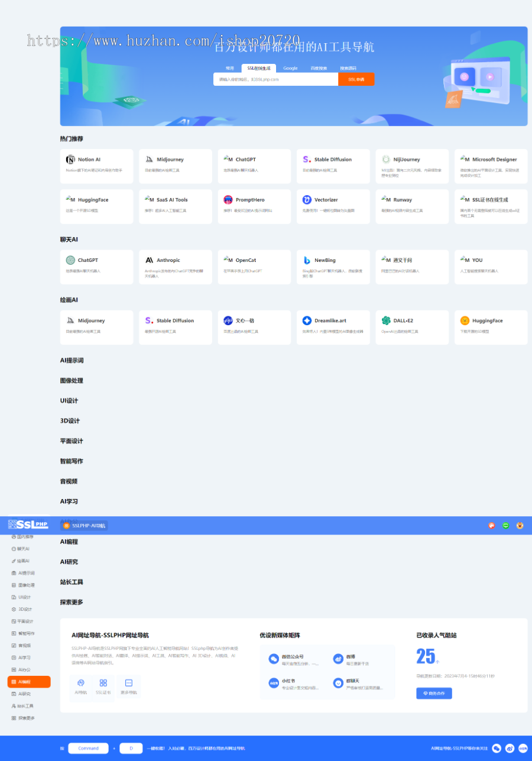Open the avatar icon in the header
Viewport: 532px width, 761px height.
[520, 525]
